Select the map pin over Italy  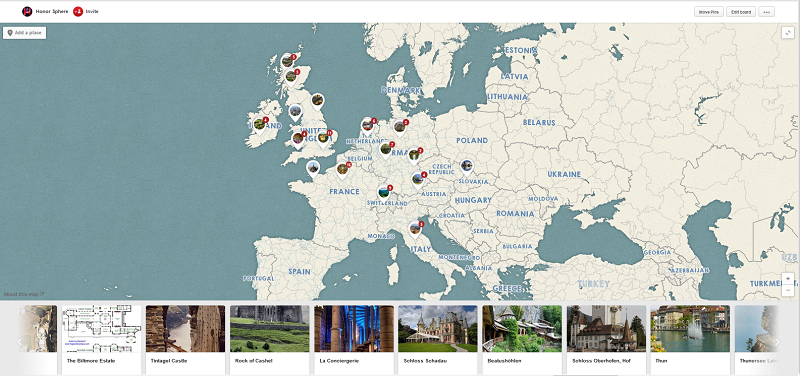(415, 229)
